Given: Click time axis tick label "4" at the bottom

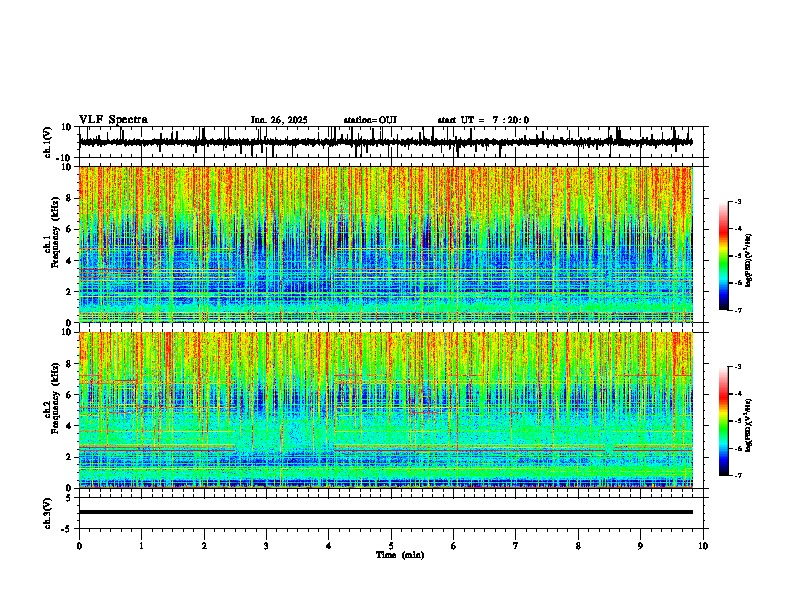Looking at the screenshot, I should 329,546.
